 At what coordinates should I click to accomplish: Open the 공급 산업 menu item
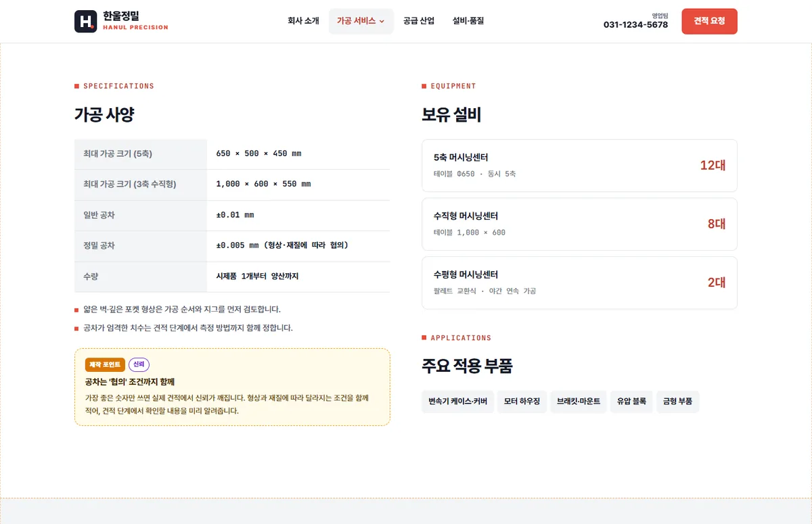tap(419, 21)
